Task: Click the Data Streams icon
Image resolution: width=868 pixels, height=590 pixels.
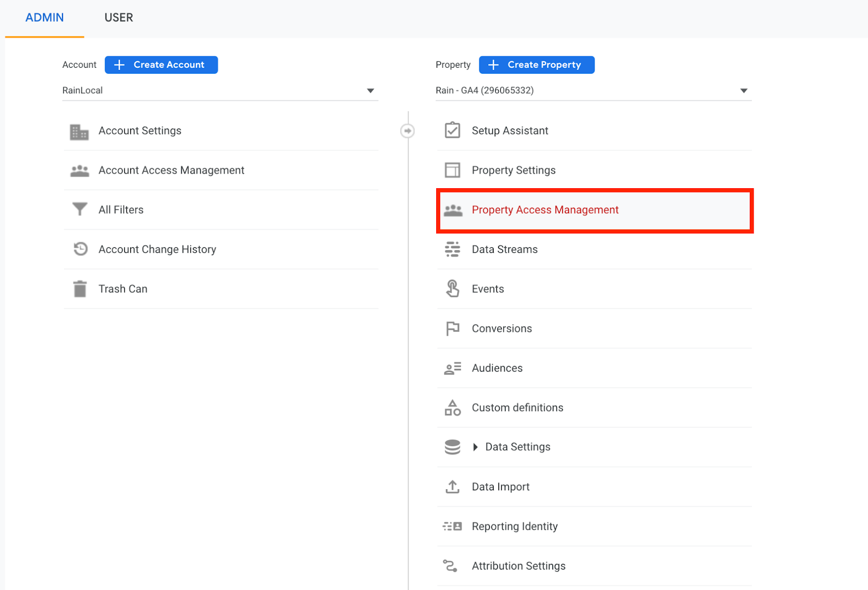Action: (x=452, y=249)
